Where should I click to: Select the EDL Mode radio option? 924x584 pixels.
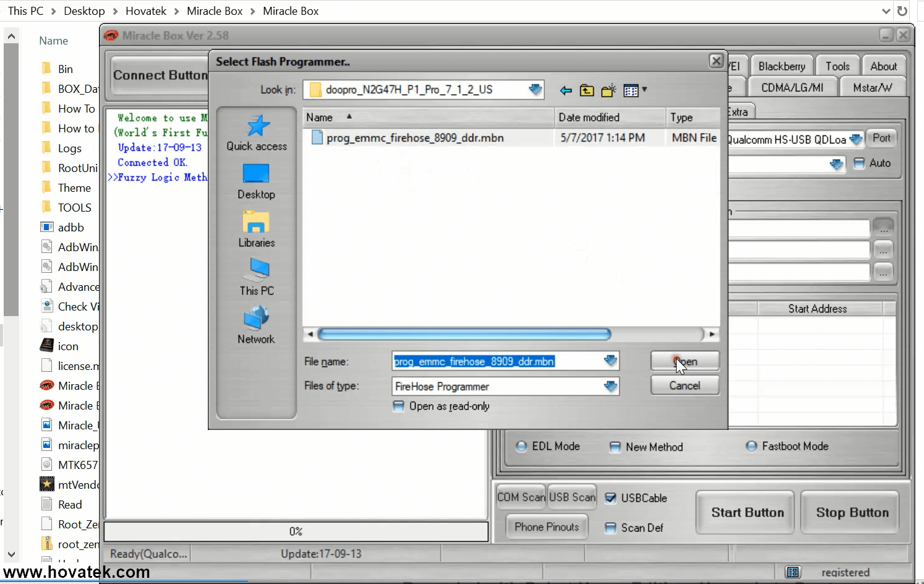(x=522, y=446)
